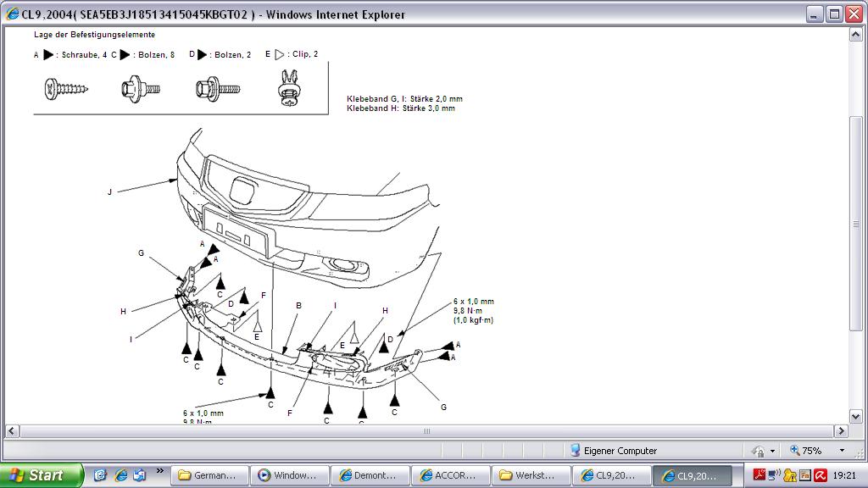Open the zoom level dropdown arrow
The image size is (868, 488).
pyautogui.click(x=842, y=451)
